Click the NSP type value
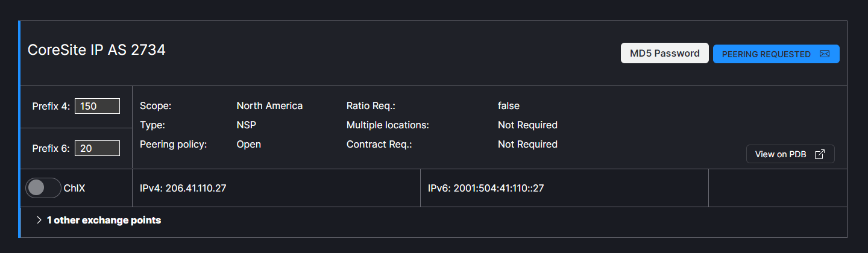Image resolution: width=868 pixels, height=253 pixels. (246, 125)
